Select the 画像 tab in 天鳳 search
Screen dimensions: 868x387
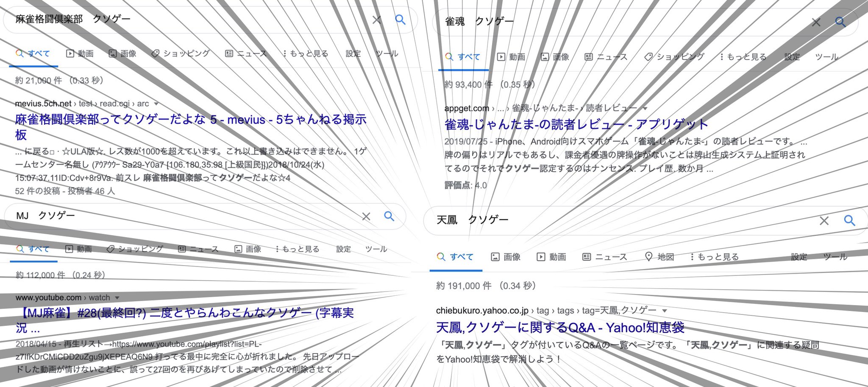[x=506, y=257]
